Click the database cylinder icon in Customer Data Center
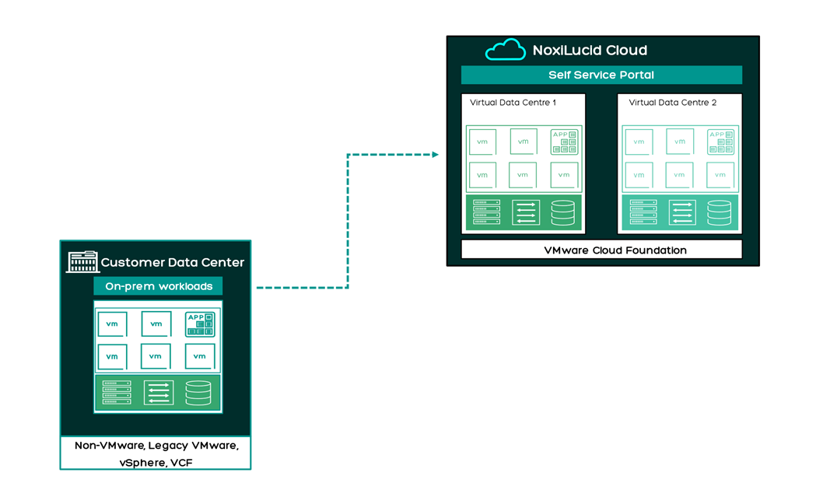The image size is (816, 504). coord(198,393)
